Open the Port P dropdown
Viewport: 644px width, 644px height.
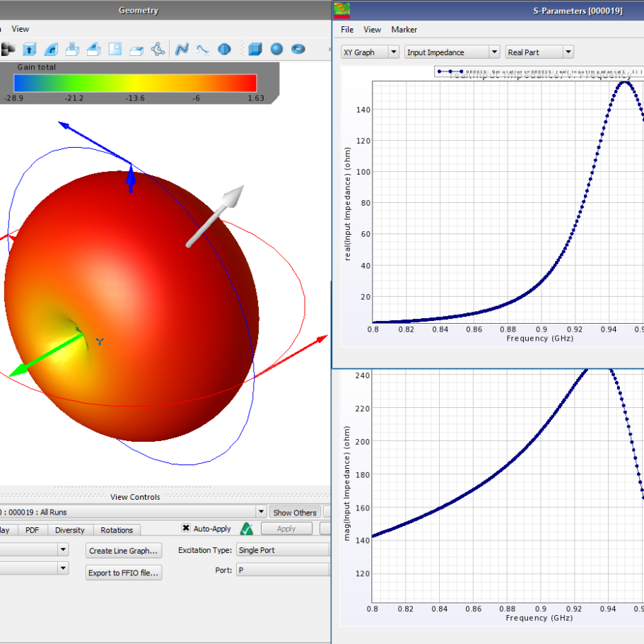click(x=283, y=570)
